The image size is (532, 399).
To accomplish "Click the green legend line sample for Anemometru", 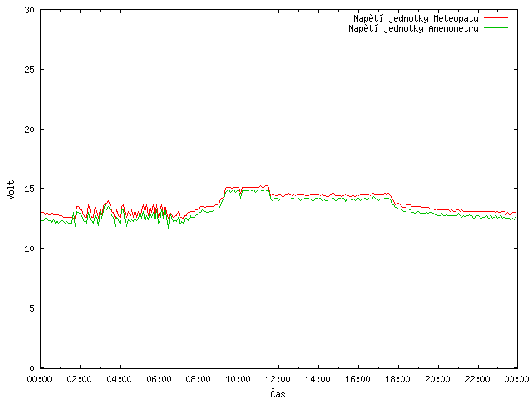I will [x=495, y=27].
